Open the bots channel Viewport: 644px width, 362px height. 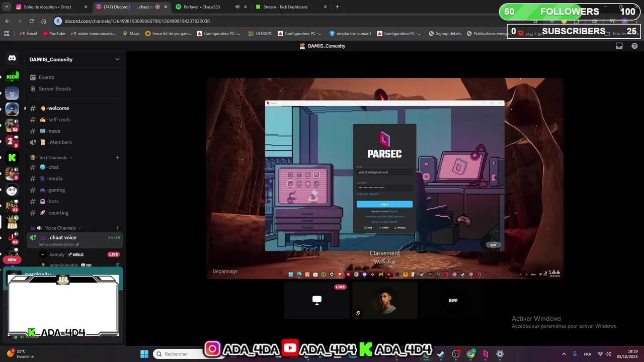tap(74, 201)
